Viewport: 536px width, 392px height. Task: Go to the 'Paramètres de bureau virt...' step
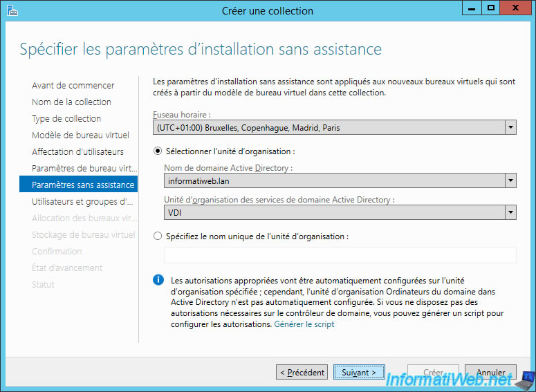pos(84,168)
